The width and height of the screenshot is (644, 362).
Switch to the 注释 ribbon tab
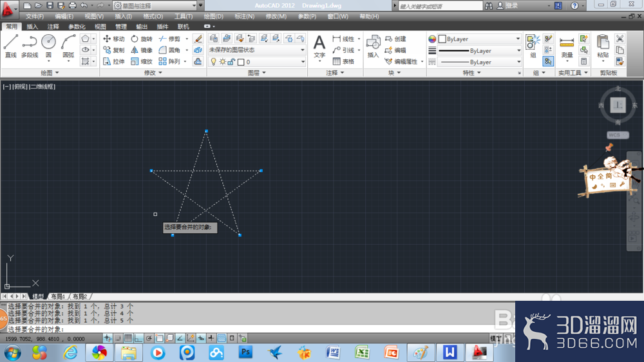(53, 26)
